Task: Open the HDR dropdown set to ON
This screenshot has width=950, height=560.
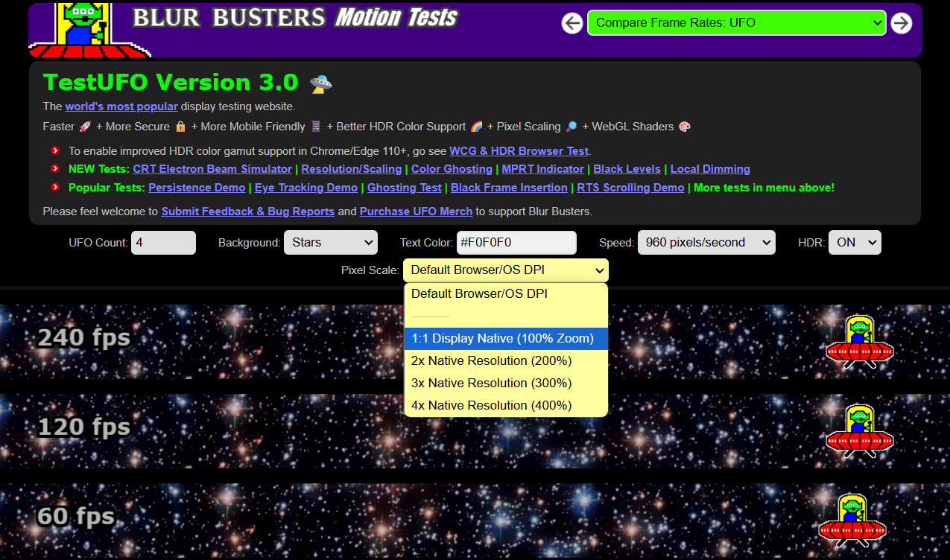Action: point(855,242)
